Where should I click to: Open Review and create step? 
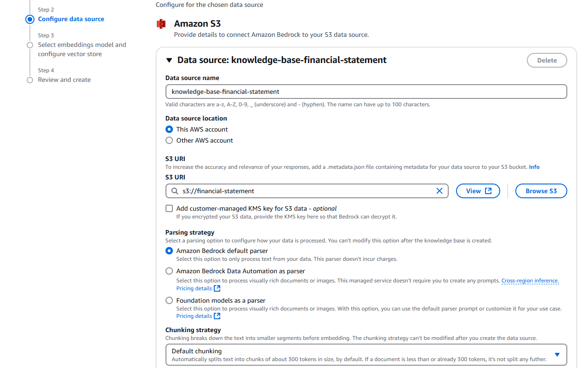(64, 80)
